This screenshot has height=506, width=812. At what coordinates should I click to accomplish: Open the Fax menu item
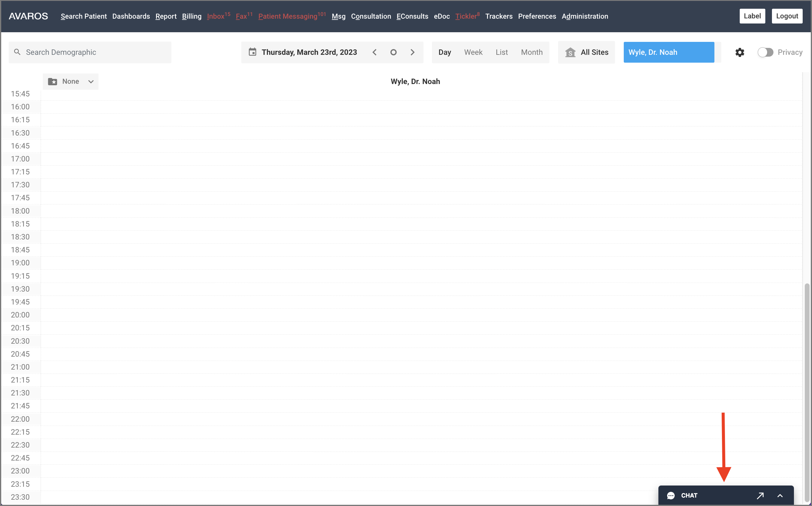(244, 16)
